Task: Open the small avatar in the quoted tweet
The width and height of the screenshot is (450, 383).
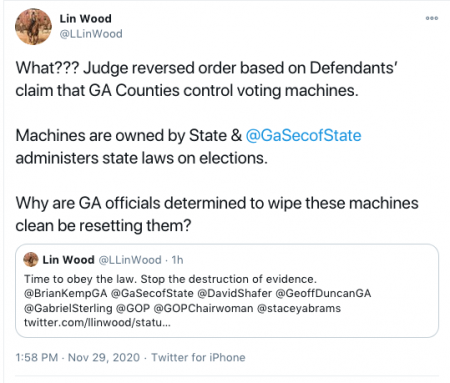Action: tap(31, 259)
